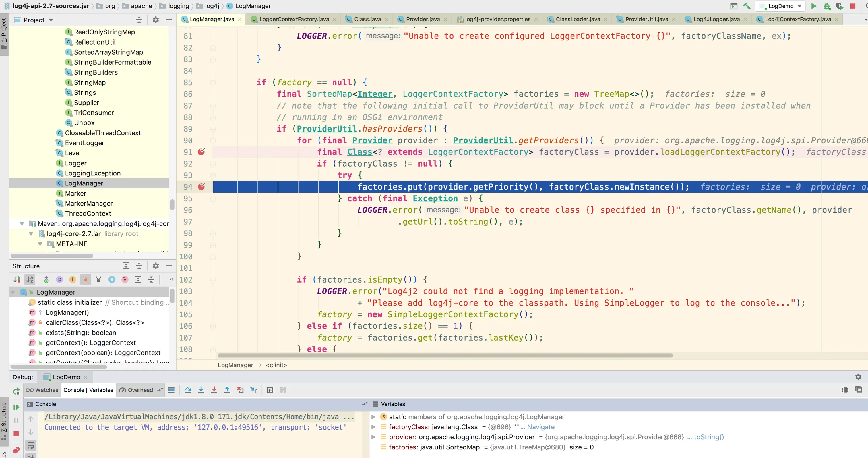Click Step Out in the debug toolbar
Viewport: 868px width, 458px height.
[x=227, y=390]
